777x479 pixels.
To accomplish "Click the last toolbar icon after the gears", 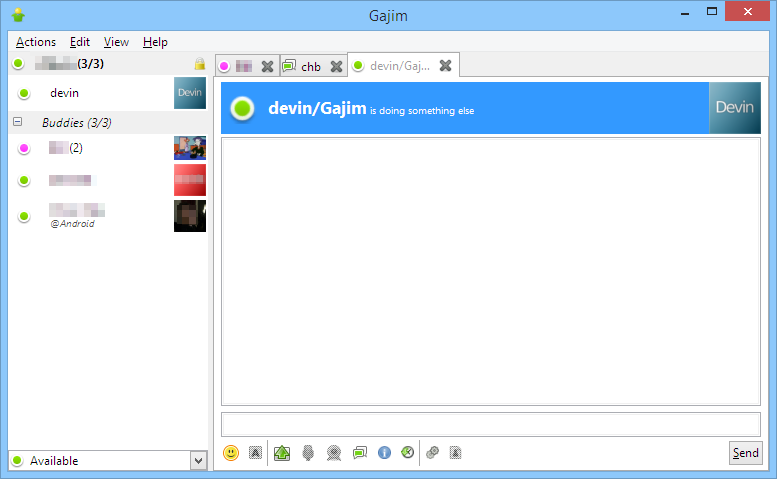I will tap(455, 453).
